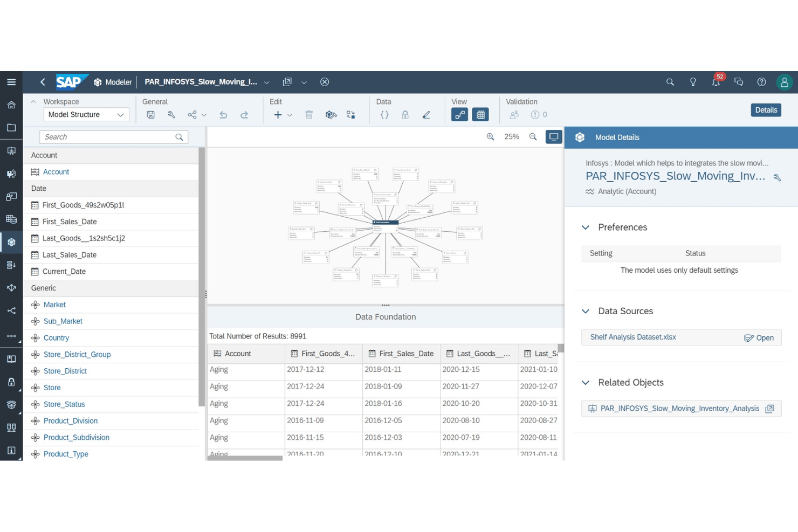Open the Sub_Market dimension
The width and height of the screenshot is (798, 532).
(63, 321)
